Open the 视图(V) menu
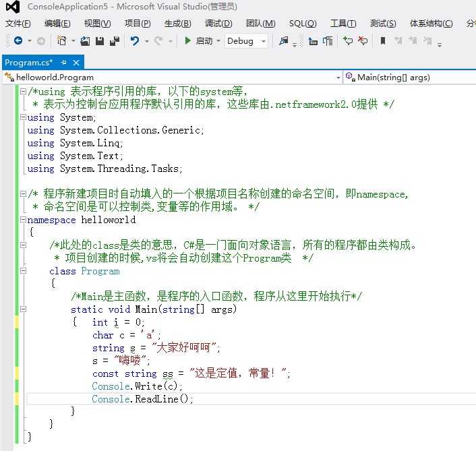The image size is (476, 451). 98,24
